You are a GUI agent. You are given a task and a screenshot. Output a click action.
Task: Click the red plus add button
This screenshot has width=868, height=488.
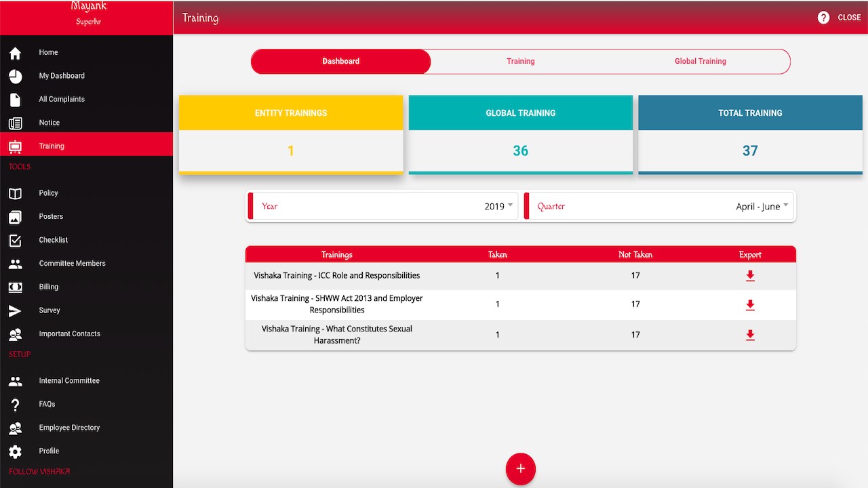(521, 468)
